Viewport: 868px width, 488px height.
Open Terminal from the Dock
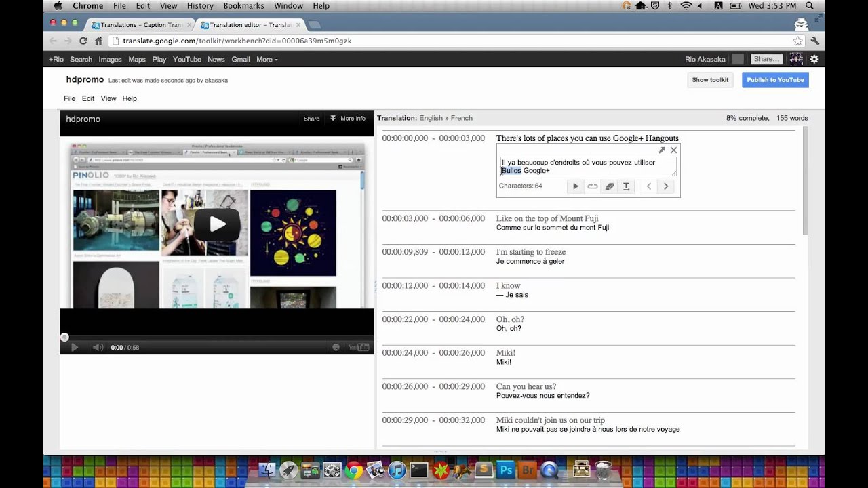[x=418, y=469]
